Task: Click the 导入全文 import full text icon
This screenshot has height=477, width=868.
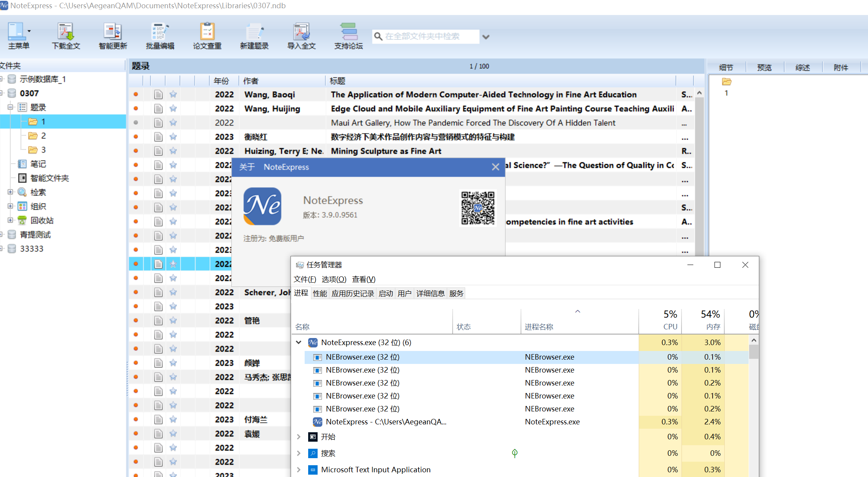Action: point(301,31)
